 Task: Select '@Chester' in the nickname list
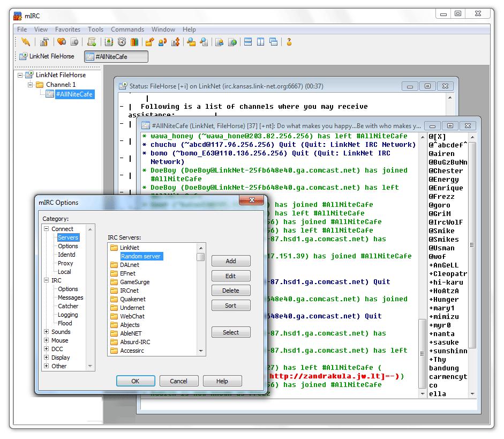446,171
